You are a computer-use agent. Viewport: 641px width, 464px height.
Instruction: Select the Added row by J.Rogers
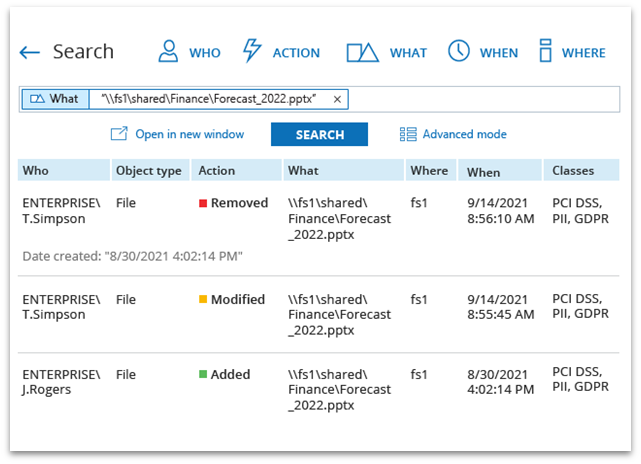pos(320,390)
